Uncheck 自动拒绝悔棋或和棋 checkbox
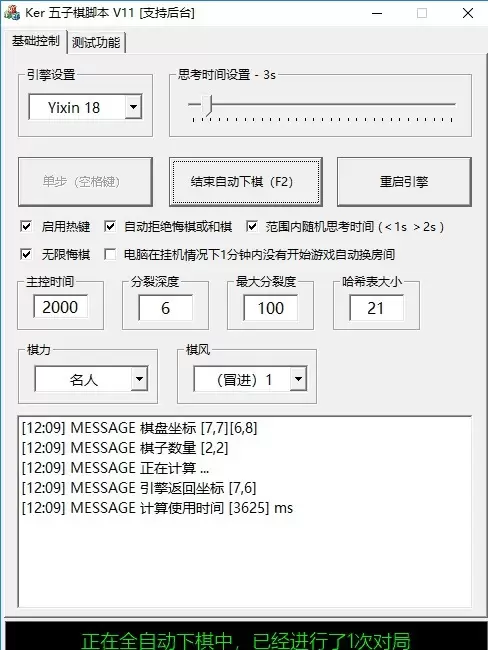This screenshot has height=650, width=488. pos(110,226)
